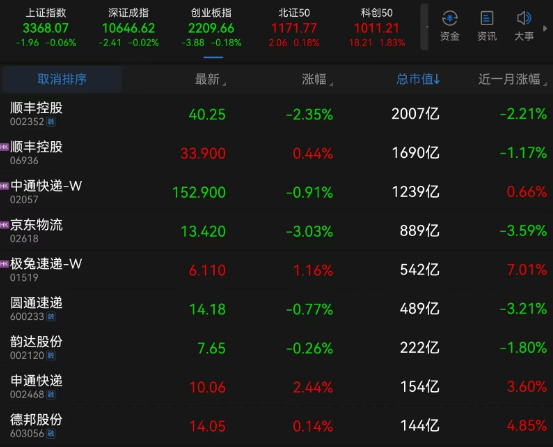Tap the 融 badge beside 002468

click(51, 394)
